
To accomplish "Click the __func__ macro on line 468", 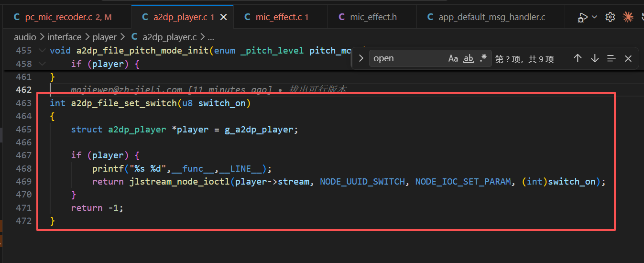I will point(193,168).
